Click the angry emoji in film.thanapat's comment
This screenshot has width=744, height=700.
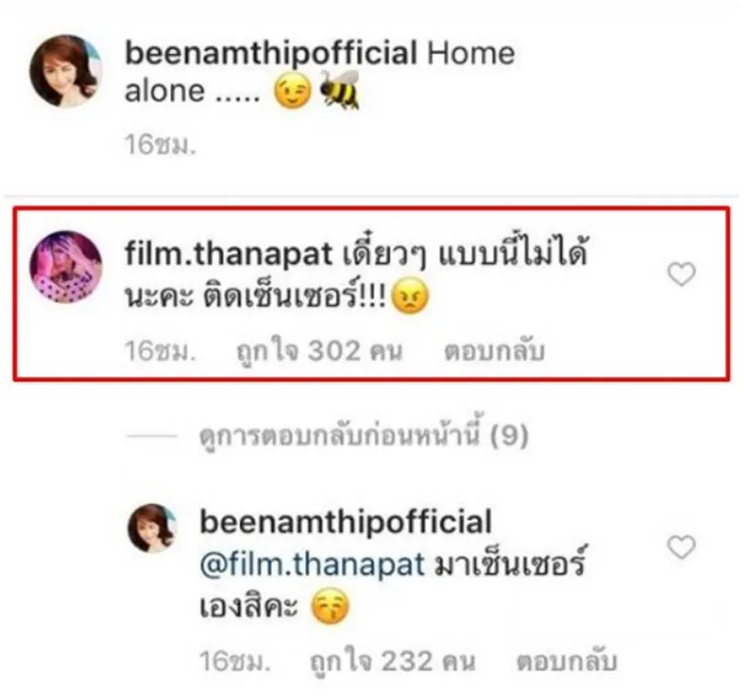(x=410, y=296)
